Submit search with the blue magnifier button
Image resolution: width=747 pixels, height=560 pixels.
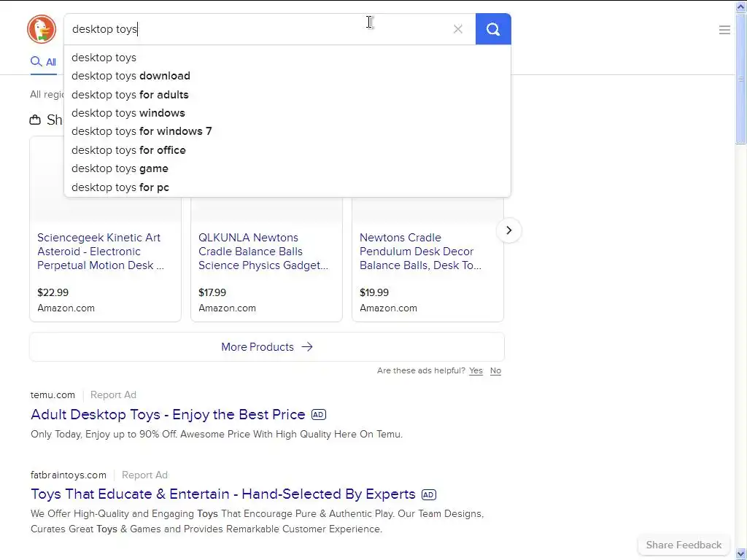click(x=493, y=29)
